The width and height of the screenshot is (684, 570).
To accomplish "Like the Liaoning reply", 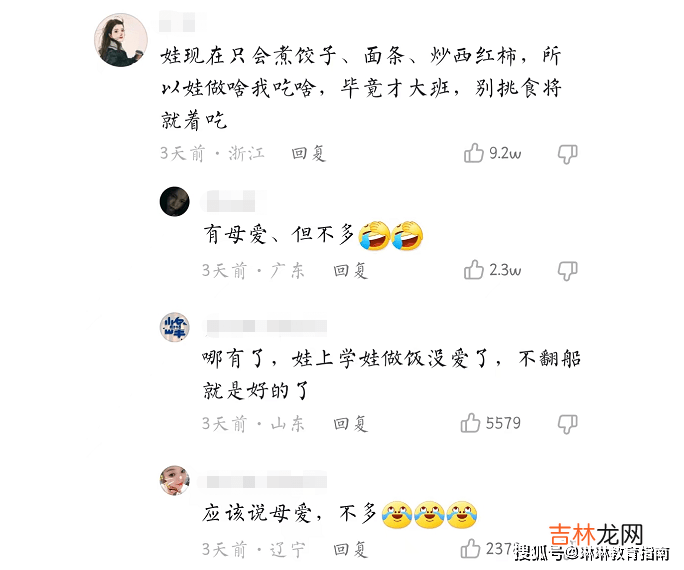I will click(x=470, y=548).
